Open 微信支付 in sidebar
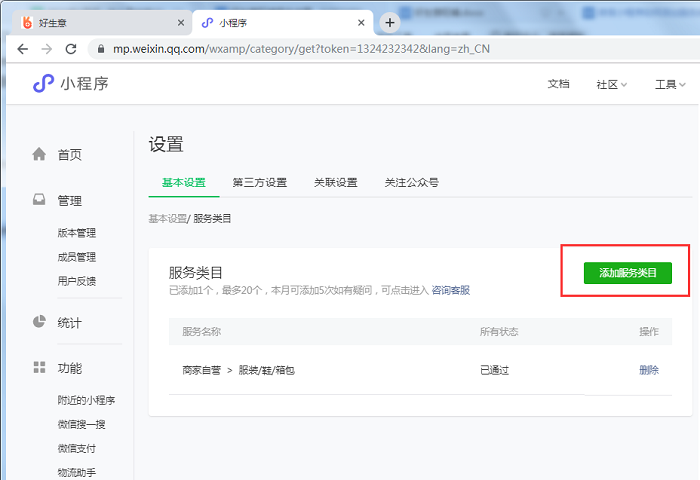700x480 pixels. (77, 448)
